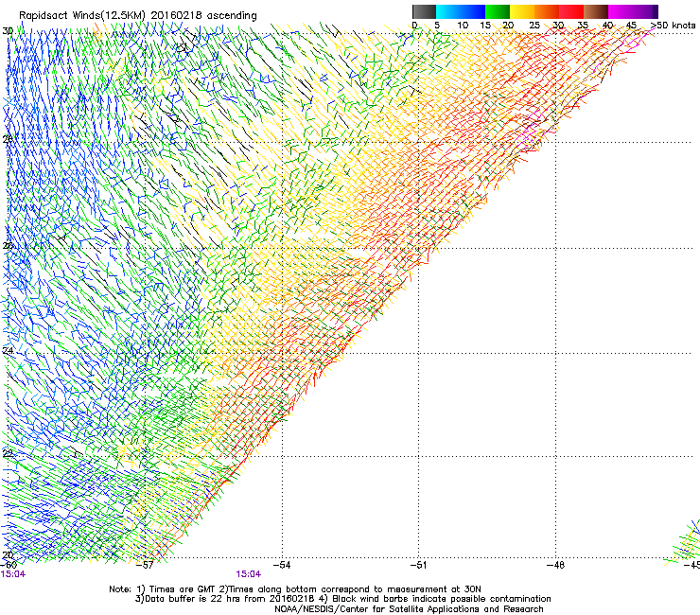Click the "35" legend scale label
The width and height of the screenshot is (700, 615).
tap(583, 26)
